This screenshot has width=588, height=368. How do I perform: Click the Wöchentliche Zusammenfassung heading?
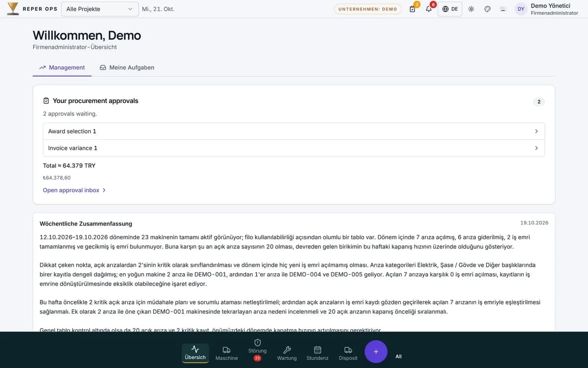[x=86, y=224]
